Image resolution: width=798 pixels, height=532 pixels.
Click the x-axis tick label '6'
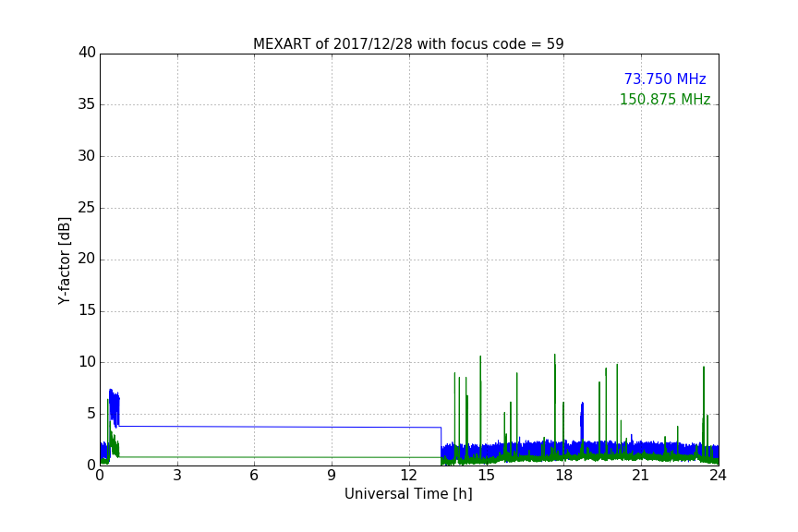(x=254, y=476)
